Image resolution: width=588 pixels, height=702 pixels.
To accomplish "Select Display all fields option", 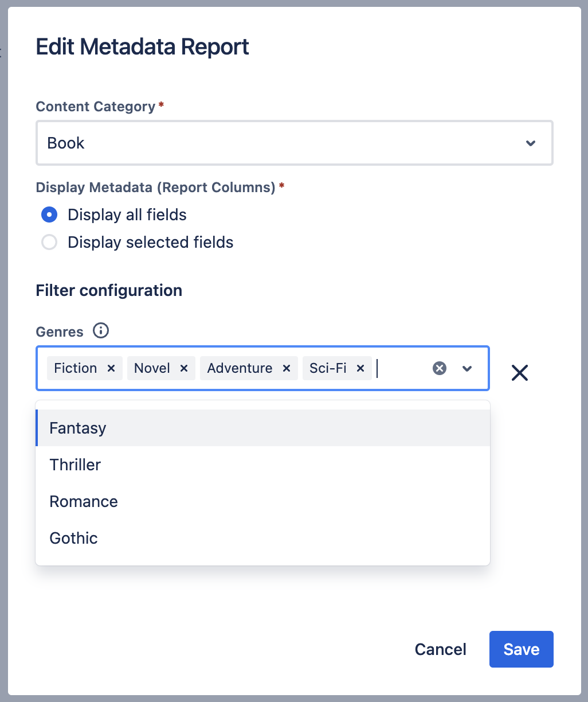I will pos(50,215).
